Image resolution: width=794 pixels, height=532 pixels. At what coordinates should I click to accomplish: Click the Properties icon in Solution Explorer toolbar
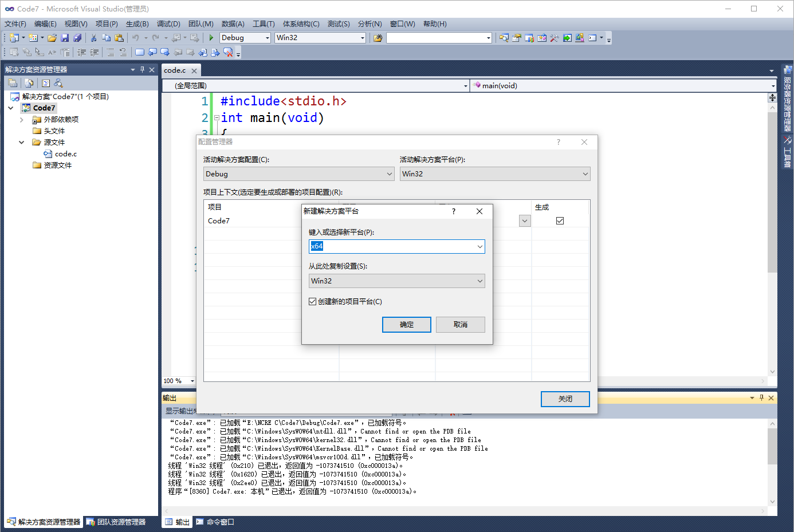point(13,83)
